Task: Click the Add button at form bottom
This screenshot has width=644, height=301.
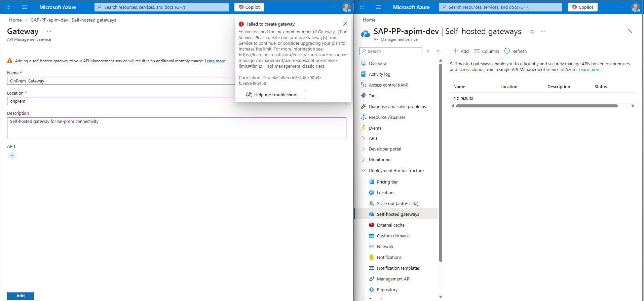Action: [x=21, y=296]
